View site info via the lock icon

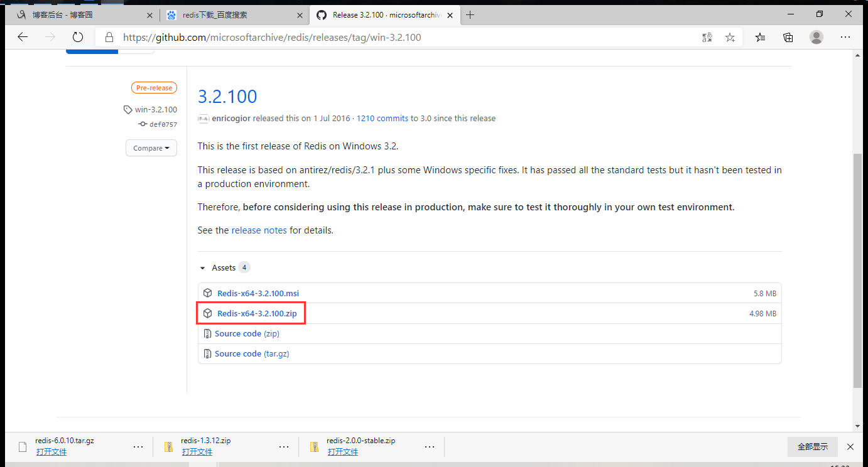[x=109, y=37]
